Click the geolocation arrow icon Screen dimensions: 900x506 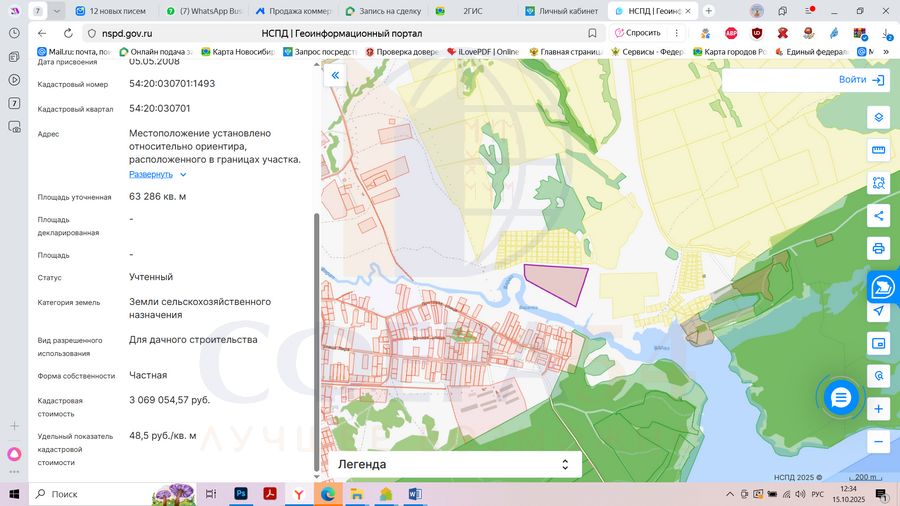coord(879,311)
